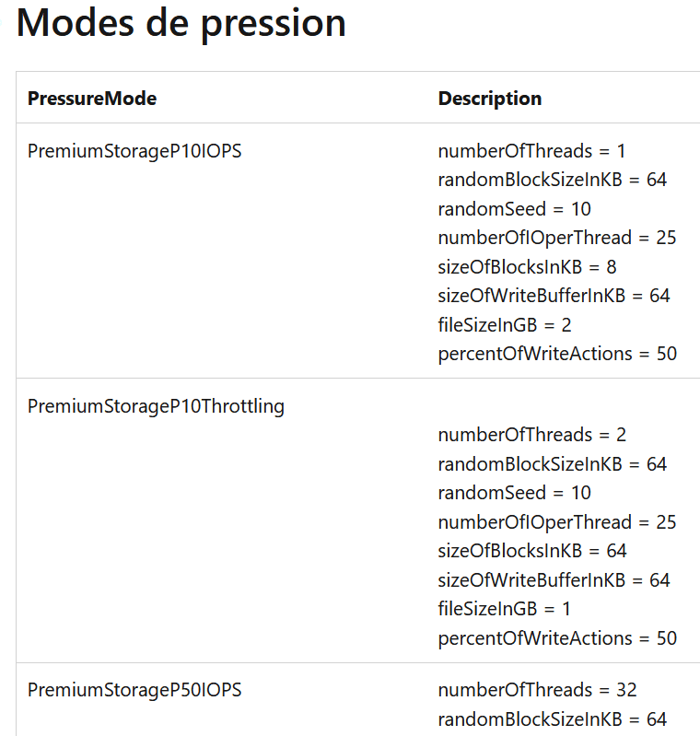Click randomSeed value in the P10IOPS row

tap(580, 209)
